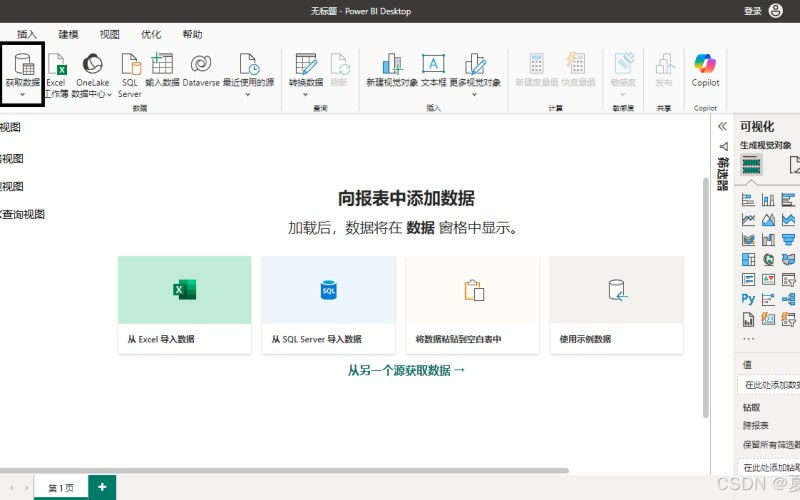Click the 钻取 field well 在此处添加钻取字段

tap(768, 467)
